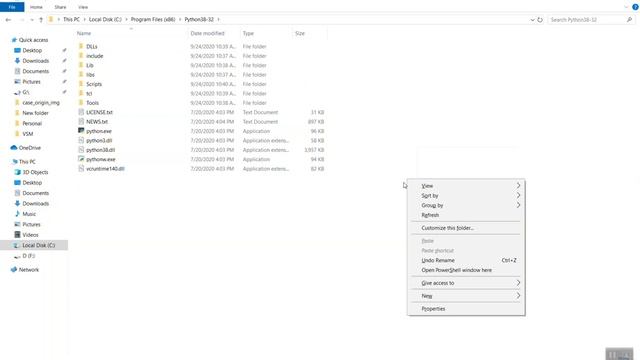
Task: Select the Lib folder icon
Action: [81, 65]
